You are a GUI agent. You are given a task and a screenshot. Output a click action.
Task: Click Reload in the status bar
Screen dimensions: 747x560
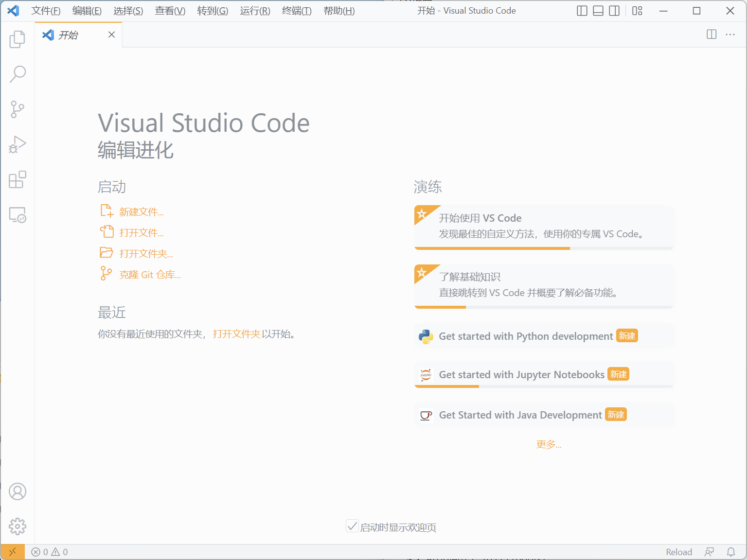point(679,552)
